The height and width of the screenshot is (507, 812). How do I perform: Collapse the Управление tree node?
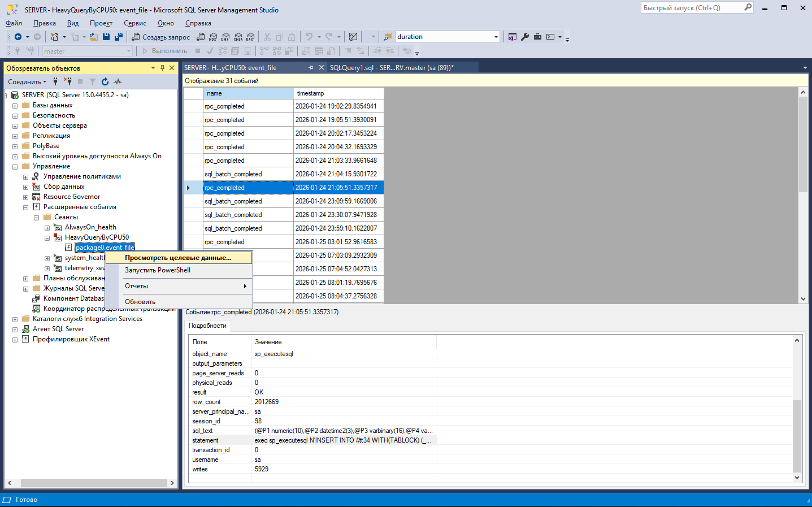click(15, 167)
